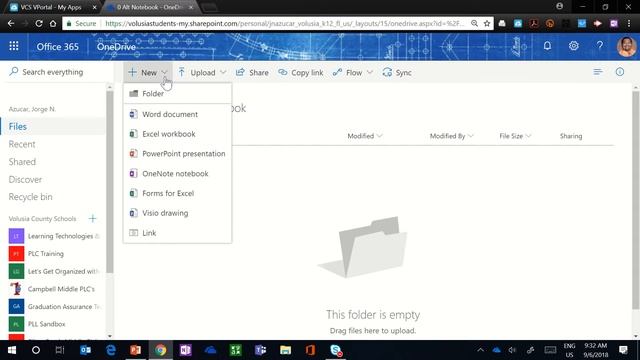Image resolution: width=640 pixels, height=360 pixels.
Task: Click the Search everything field
Action: 57,72
